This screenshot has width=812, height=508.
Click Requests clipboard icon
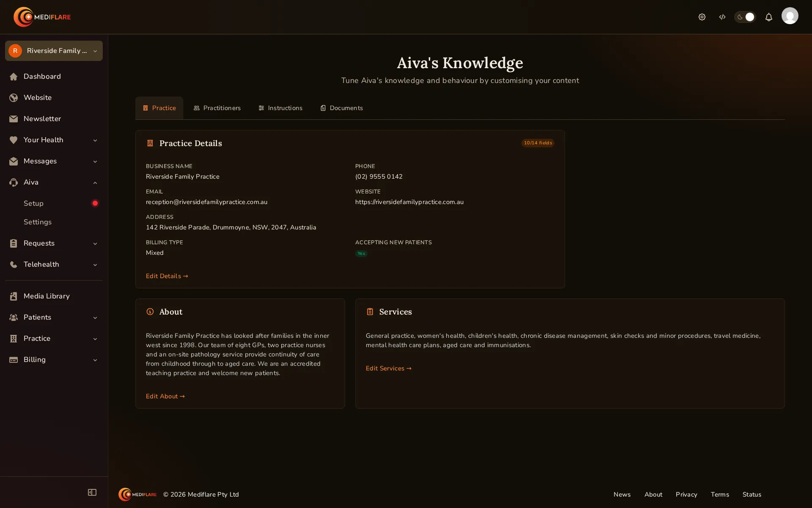14,243
